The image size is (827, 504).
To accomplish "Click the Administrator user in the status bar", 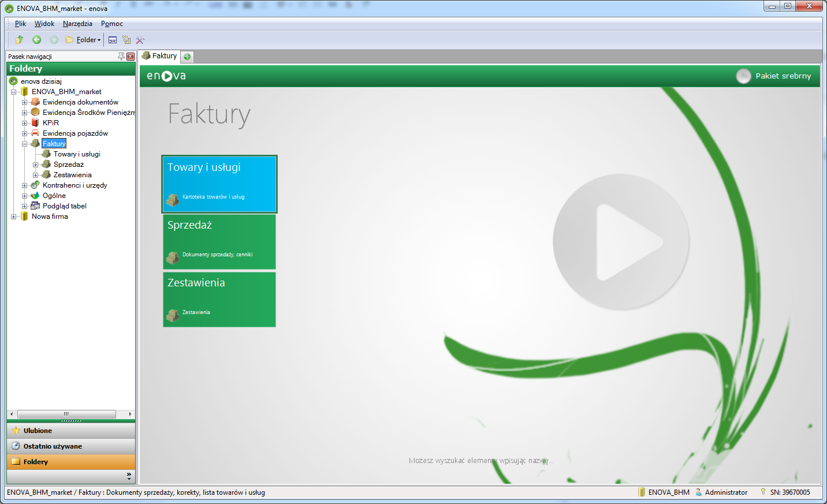I will [721, 492].
